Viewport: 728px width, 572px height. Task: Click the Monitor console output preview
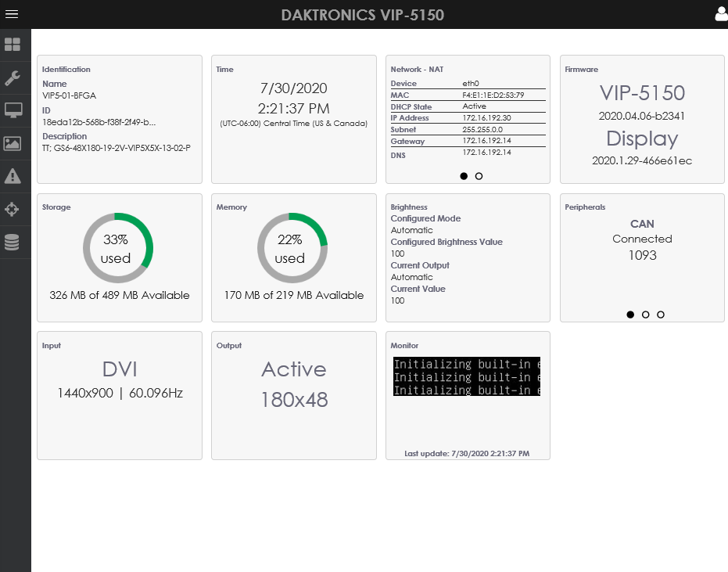tap(466, 376)
